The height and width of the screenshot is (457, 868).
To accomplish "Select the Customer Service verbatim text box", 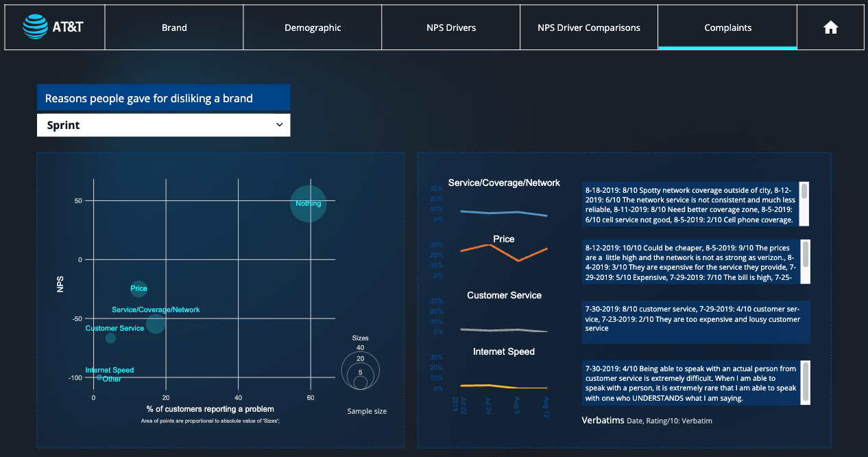I will click(696, 322).
